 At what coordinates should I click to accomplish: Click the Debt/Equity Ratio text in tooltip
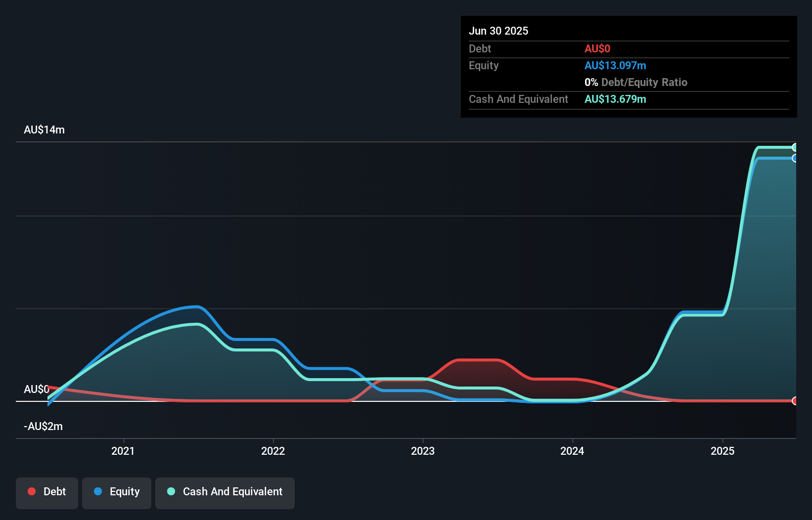[x=644, y=83]
